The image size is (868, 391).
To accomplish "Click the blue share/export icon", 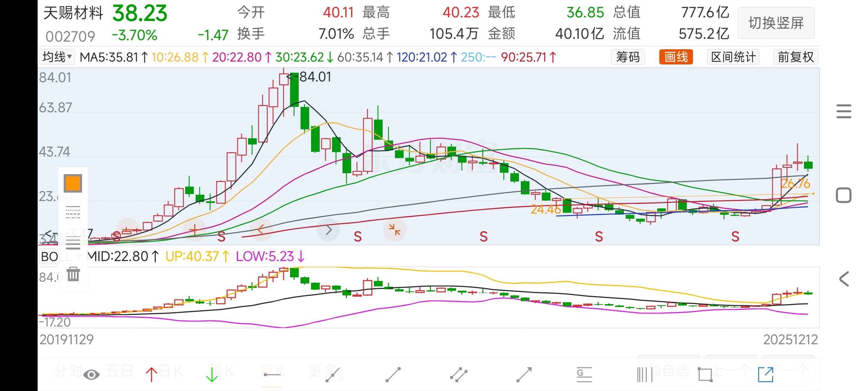I will pyautogui.click(x=765, y=375).
